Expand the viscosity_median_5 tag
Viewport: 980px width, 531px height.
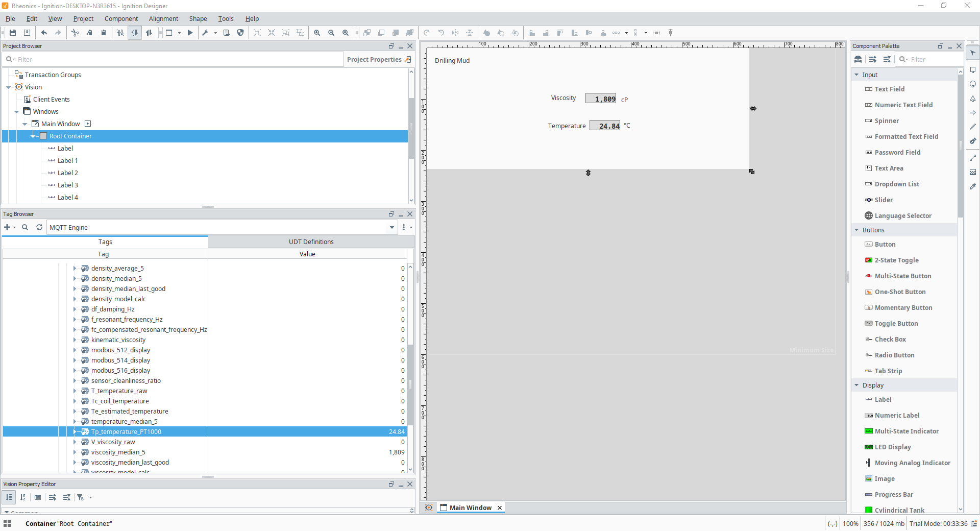coord(75,452)
